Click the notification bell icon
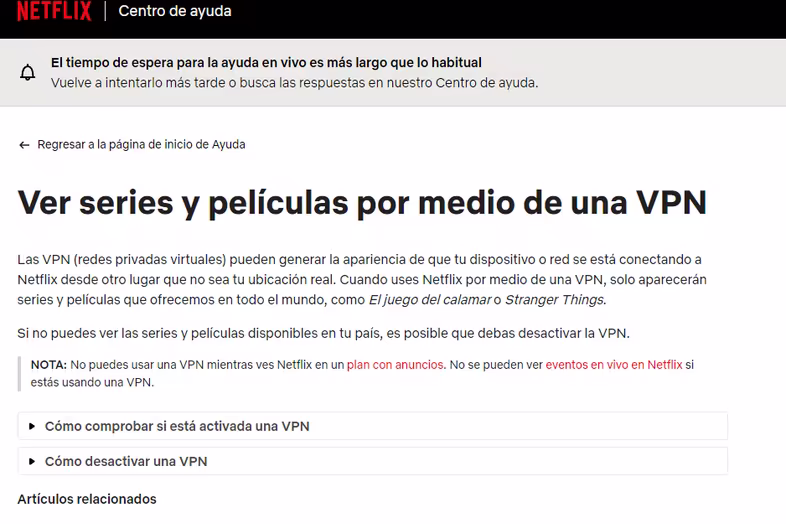The image size is (786, 524). [28, 73]
